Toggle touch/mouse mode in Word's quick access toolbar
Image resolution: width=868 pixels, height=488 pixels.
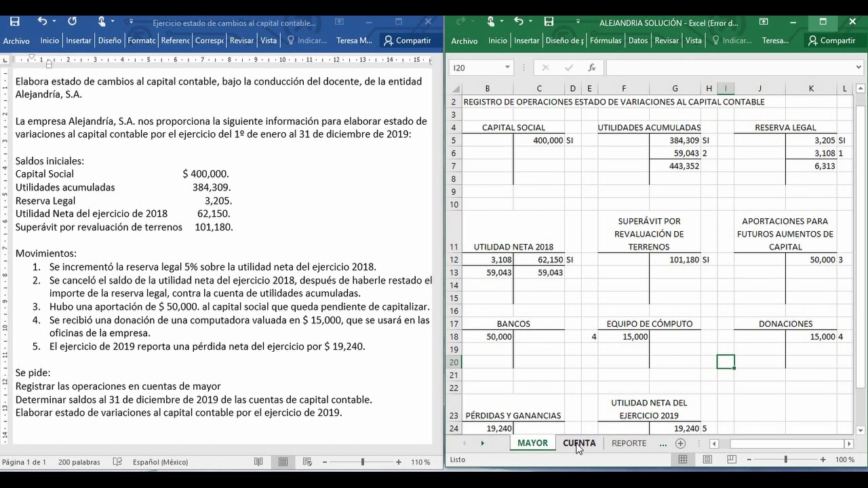(x=101, y=22)
